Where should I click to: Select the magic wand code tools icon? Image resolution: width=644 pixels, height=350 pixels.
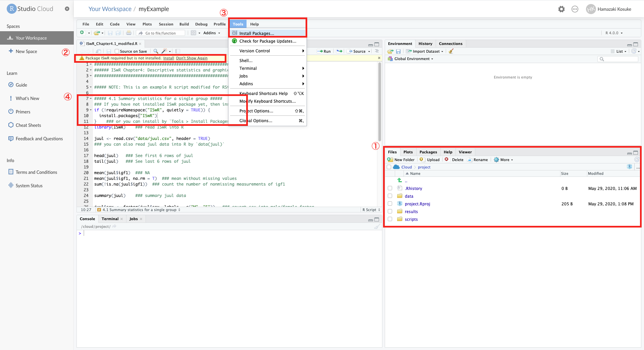point(164,51)
